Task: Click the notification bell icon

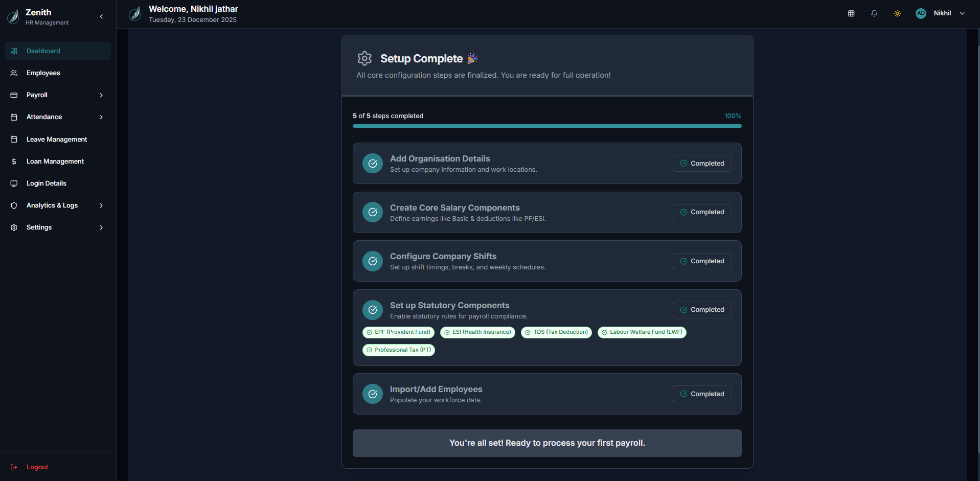Action: [874, 13]
